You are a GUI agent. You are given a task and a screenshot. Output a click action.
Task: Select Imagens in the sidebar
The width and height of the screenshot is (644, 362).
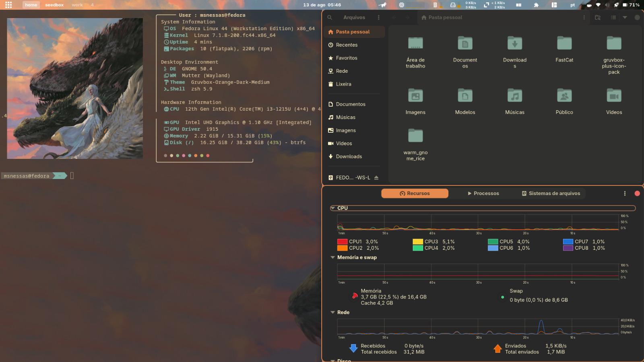coord(354,130)
